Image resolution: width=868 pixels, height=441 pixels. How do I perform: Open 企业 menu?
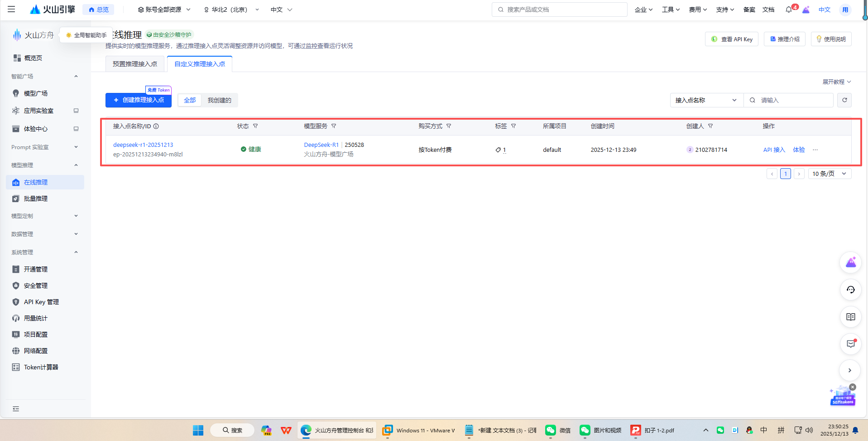pos(643,10)
